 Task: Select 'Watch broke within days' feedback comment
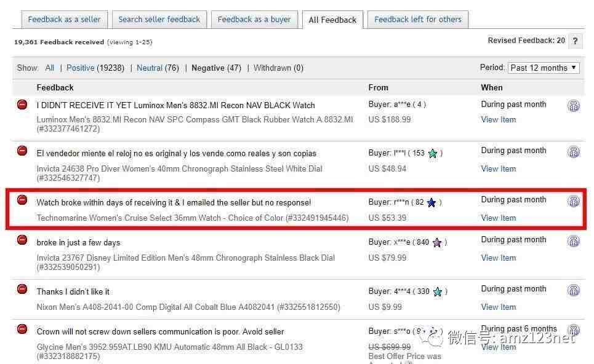point(174,202)
